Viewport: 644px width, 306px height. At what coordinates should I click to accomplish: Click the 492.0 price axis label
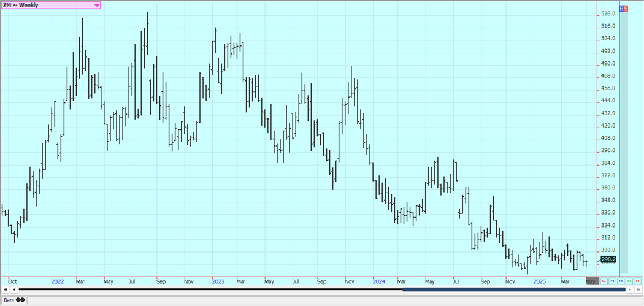608,51
